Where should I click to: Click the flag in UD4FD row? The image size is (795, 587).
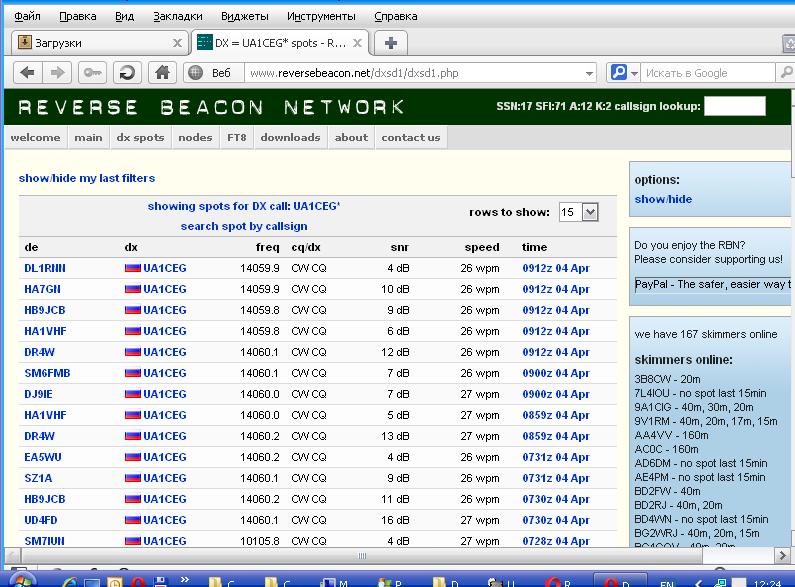(132, 520)
